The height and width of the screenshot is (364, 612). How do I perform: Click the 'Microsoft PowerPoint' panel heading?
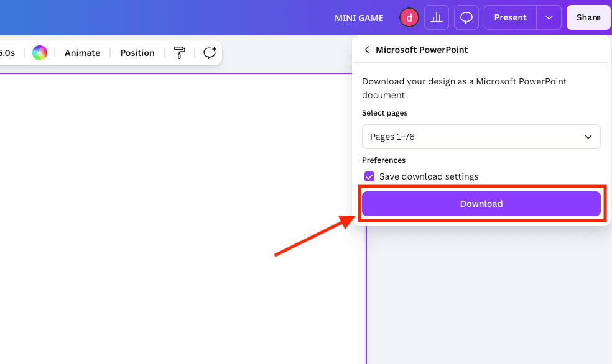422,50
